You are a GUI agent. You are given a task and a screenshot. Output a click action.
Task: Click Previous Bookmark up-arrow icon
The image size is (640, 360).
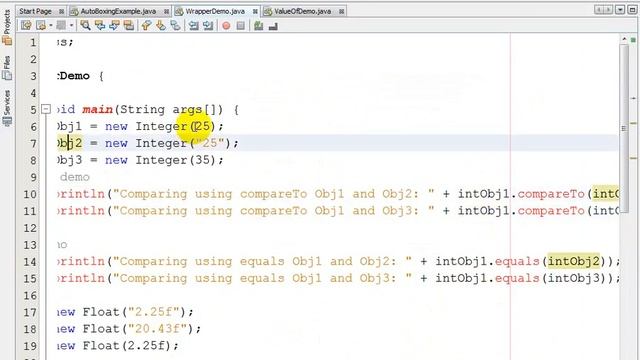point(146,26)
